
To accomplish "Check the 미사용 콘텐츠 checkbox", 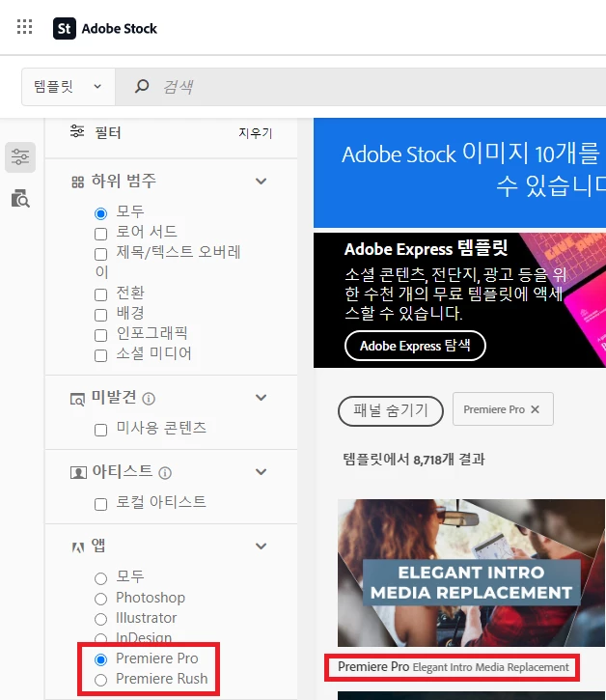I will [101, 430].
